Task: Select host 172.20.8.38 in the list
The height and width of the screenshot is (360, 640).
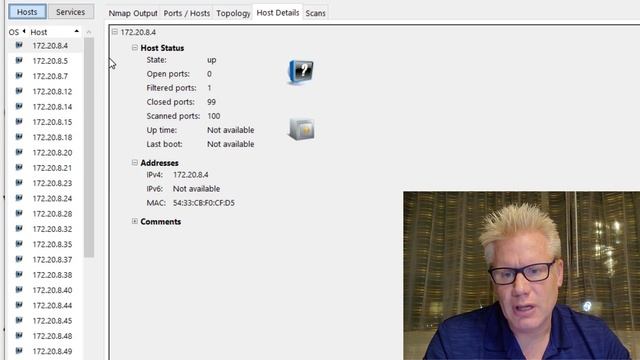Action: (x=52, y=275)
